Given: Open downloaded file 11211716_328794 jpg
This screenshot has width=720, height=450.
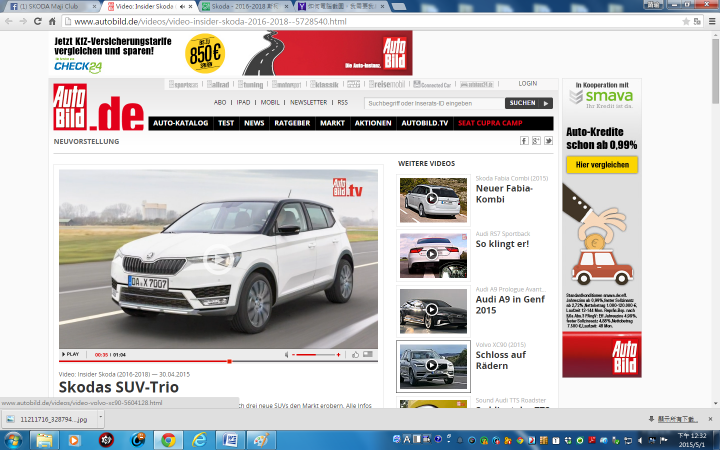Looking at the screenshot, I should pyautogui.click(x=49, y=419).
